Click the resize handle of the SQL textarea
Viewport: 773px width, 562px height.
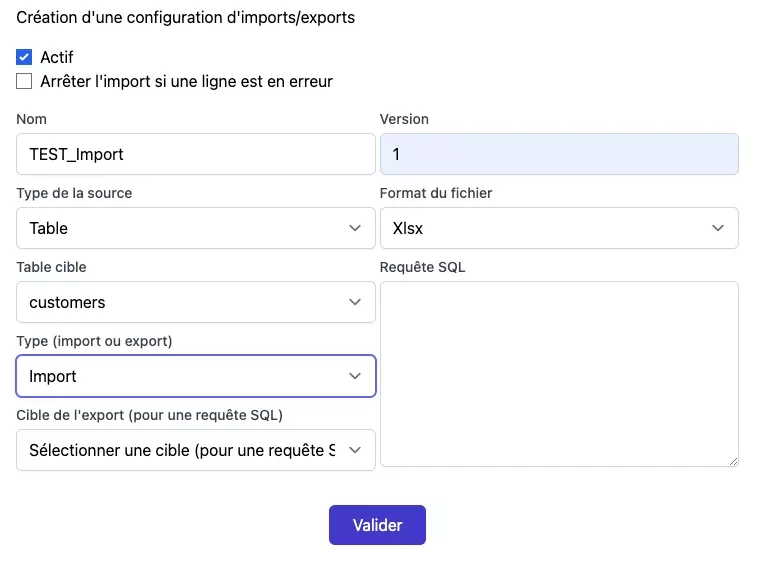pyautogui.click(x=733, y=461)
